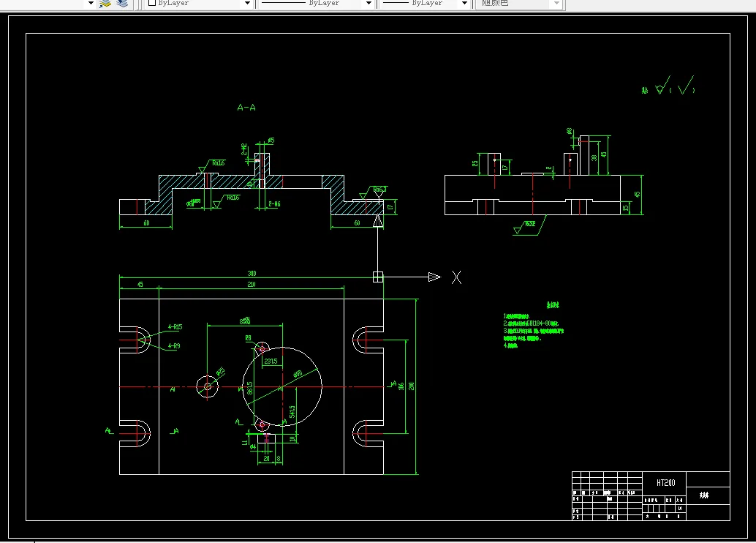756x543 pixels.
Task: Select the right 60 dimension in section view
Action: pyautogui.click(x=358, y=223)
